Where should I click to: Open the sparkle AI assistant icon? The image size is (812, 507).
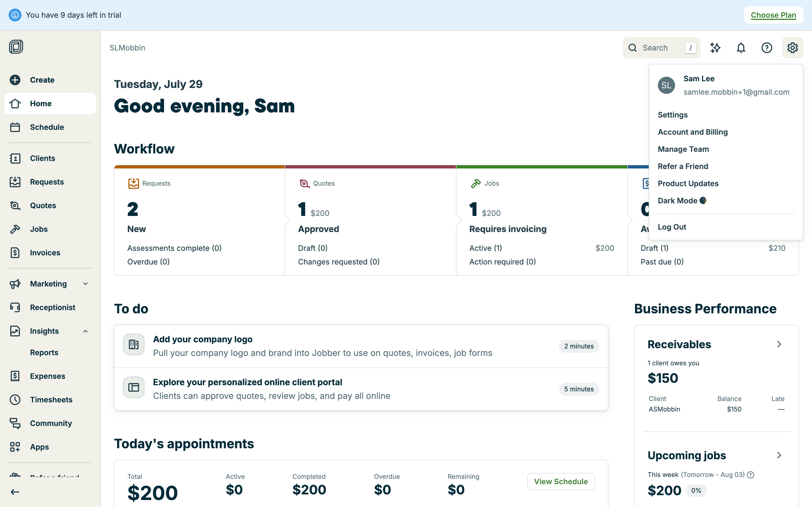(x=715, y=48)
